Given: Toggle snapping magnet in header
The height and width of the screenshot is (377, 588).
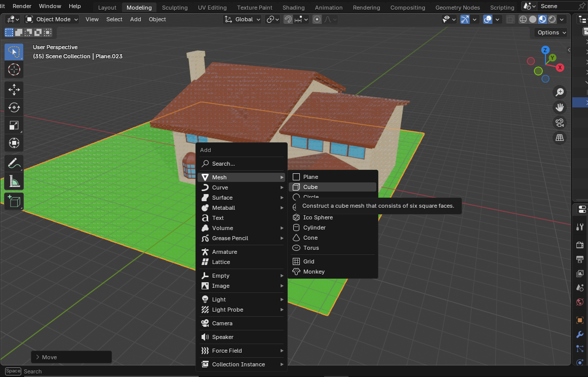Looking at the screenshot, I should (x=288, y=19).
